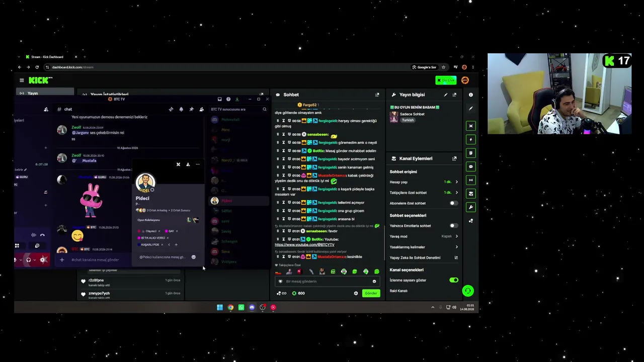Remove the GAY role from Pideci

tap(177, 231)
